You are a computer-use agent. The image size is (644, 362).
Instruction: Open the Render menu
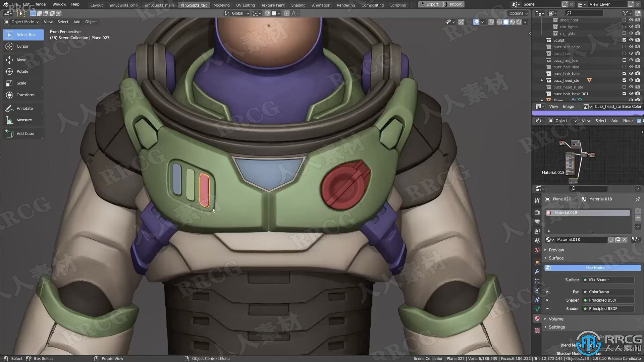pyautogui.click(x=41, y=4)
